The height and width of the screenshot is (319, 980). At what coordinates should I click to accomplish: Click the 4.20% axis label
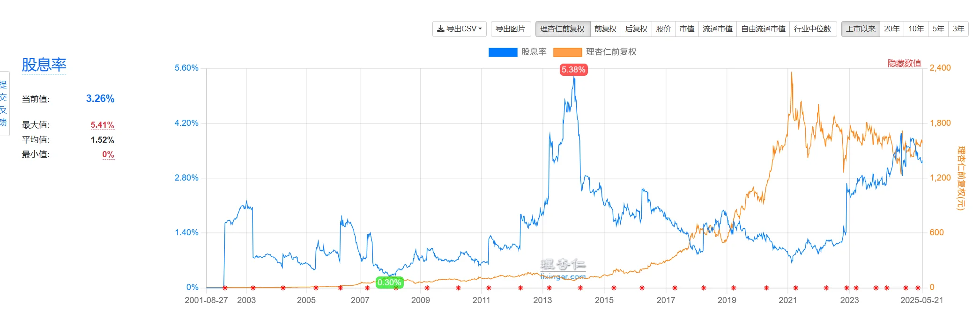point(186,123)
